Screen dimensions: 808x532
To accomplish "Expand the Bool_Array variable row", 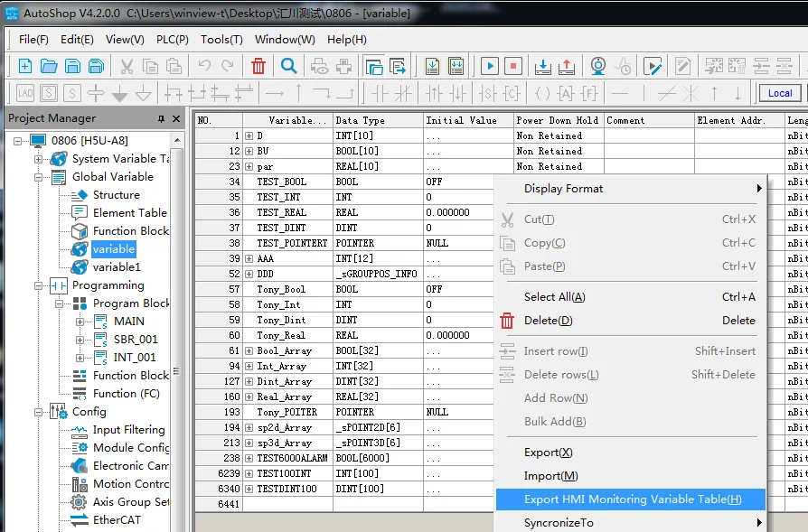I will click(x=249, y=351).
